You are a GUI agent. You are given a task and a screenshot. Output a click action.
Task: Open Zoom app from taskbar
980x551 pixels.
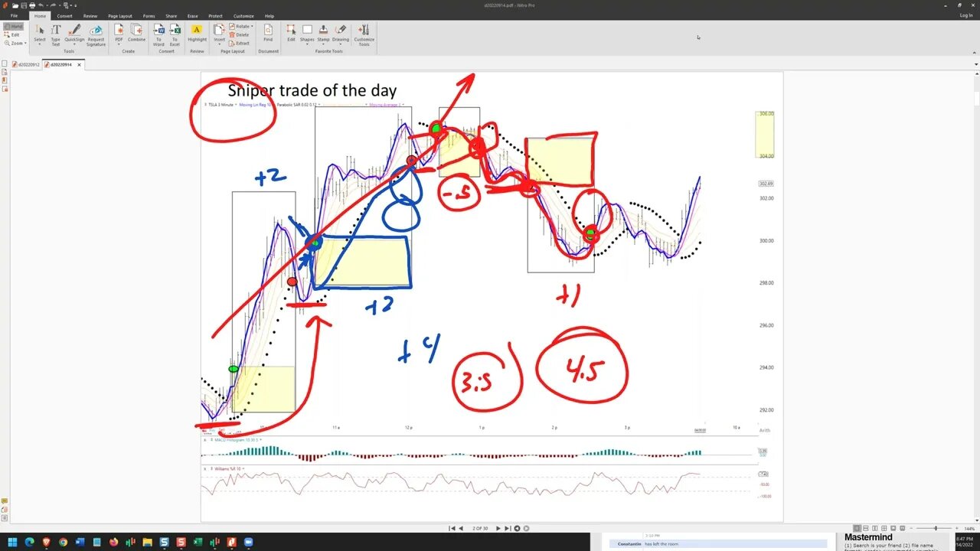tap(248, 542)
